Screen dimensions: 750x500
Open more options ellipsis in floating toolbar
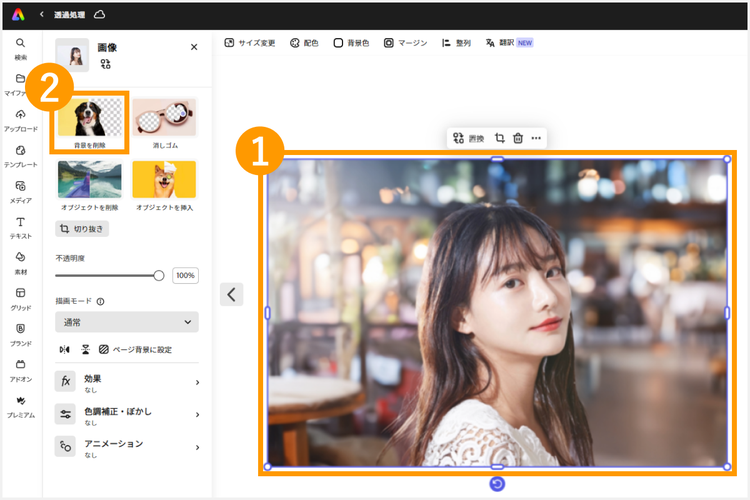(x=536, y=138)
